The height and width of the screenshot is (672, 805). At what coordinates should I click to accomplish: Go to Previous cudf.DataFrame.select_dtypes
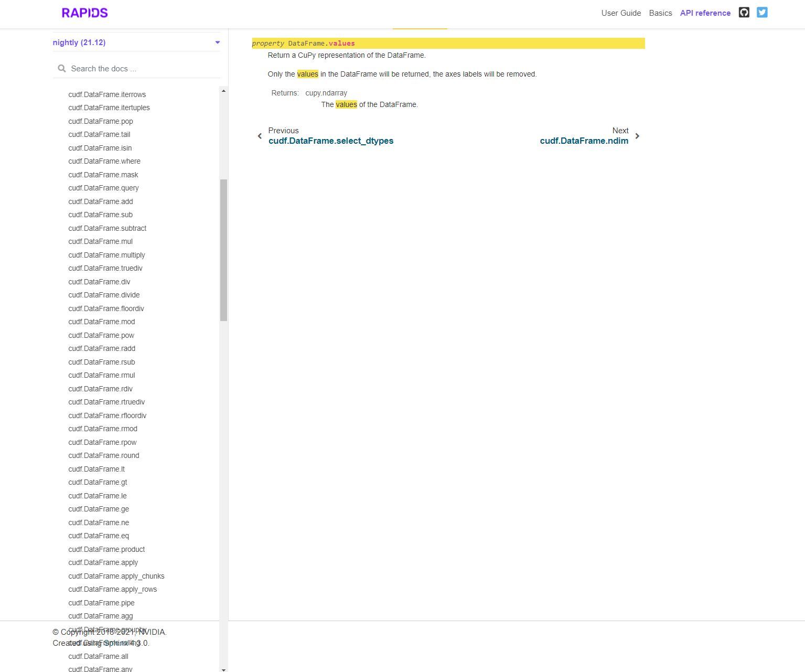point(331,141)
